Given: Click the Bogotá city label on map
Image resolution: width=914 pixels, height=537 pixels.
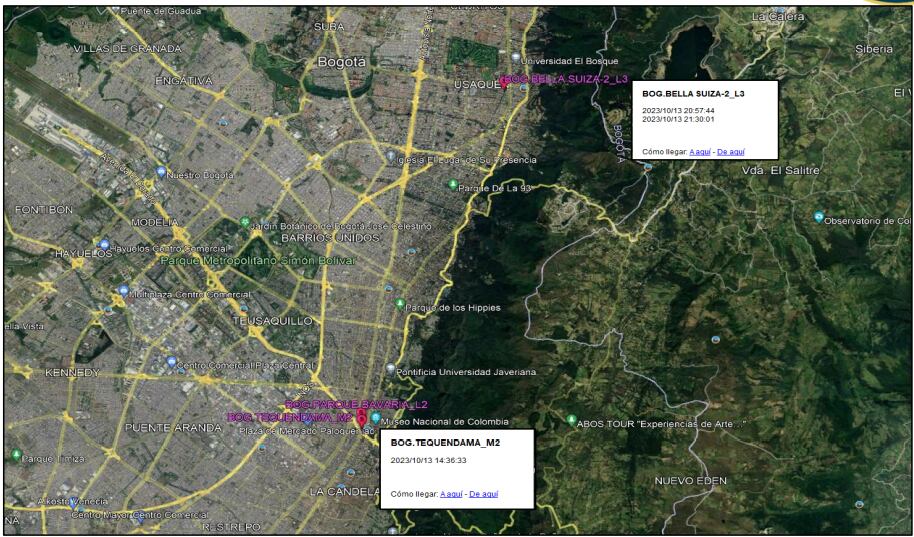Looking at the screenshot, I should pos(341,61).
